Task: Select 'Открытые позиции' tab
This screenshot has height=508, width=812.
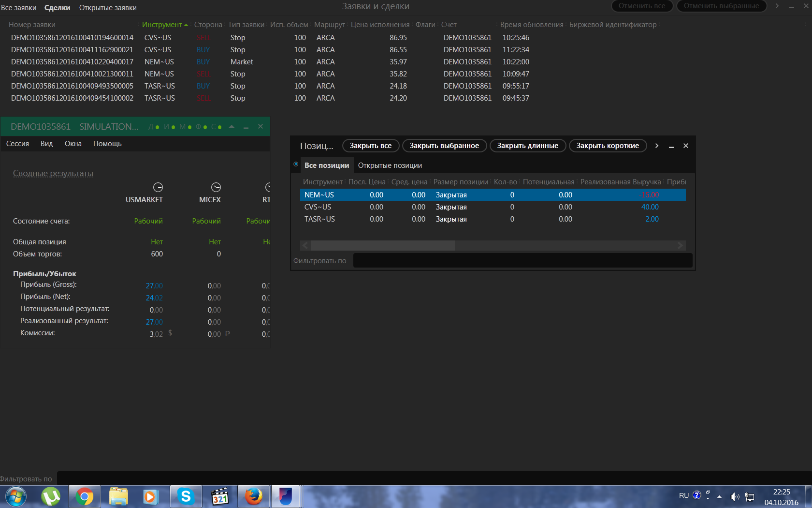Action: (x=390, y=165)
